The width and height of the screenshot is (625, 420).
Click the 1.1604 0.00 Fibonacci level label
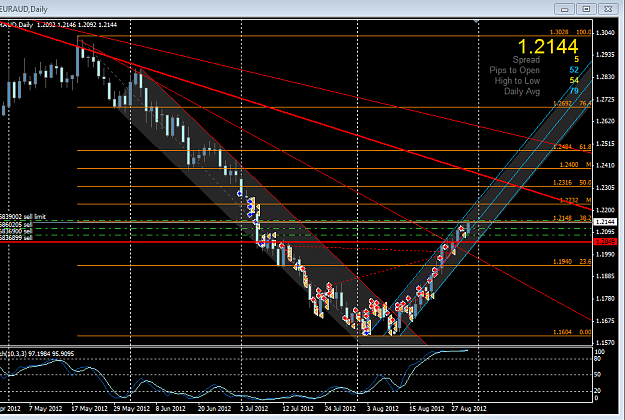click(572, 332)
